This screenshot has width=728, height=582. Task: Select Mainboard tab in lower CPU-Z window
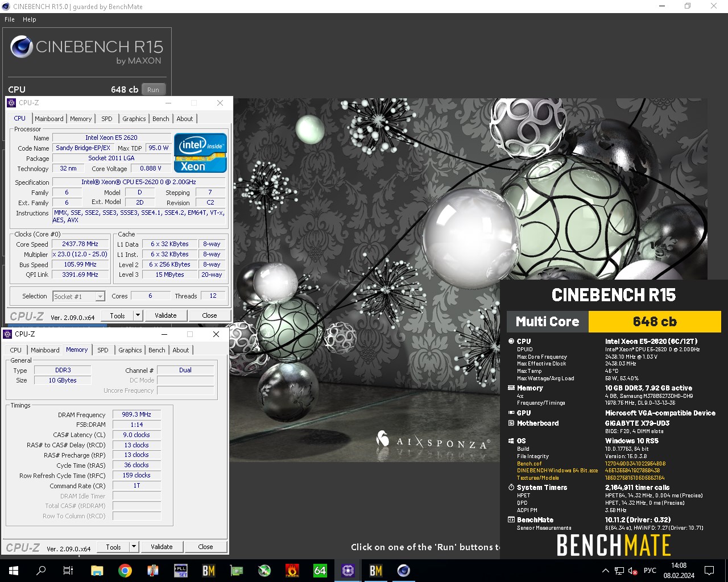coord(45,350)
